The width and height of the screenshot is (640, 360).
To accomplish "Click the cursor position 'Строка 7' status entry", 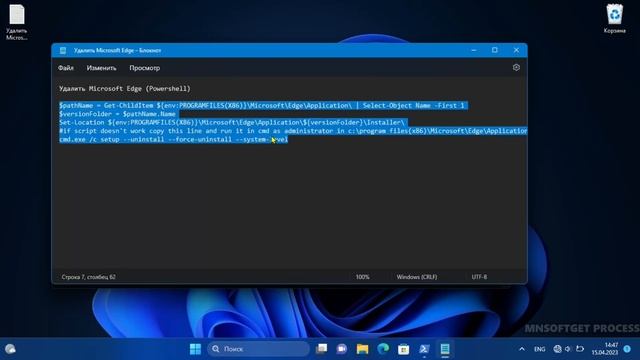I will coord(89,277).
